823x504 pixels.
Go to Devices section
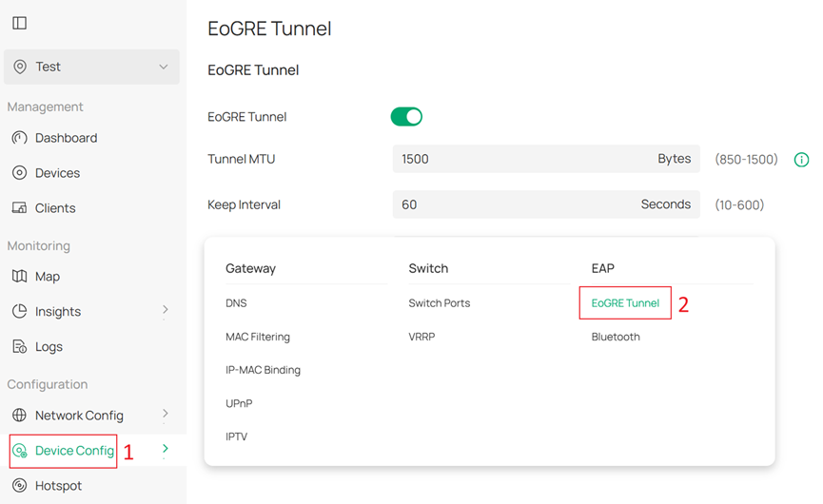(58, 173)
